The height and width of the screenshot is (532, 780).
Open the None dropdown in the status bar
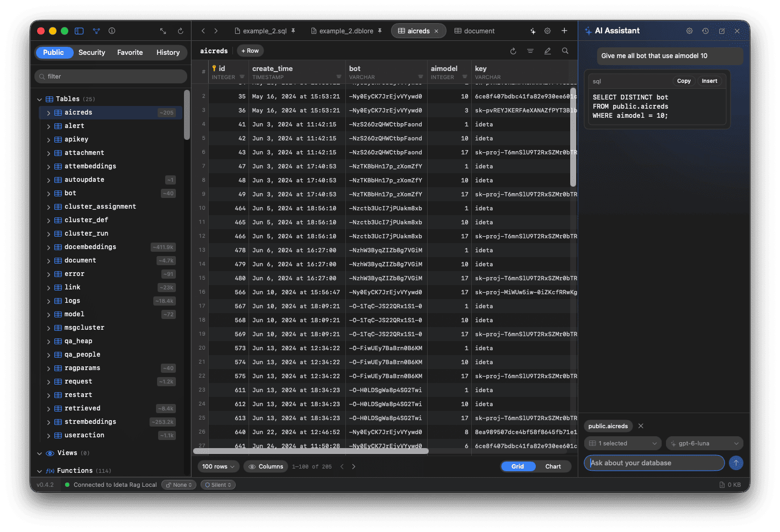tap(179, 485)
